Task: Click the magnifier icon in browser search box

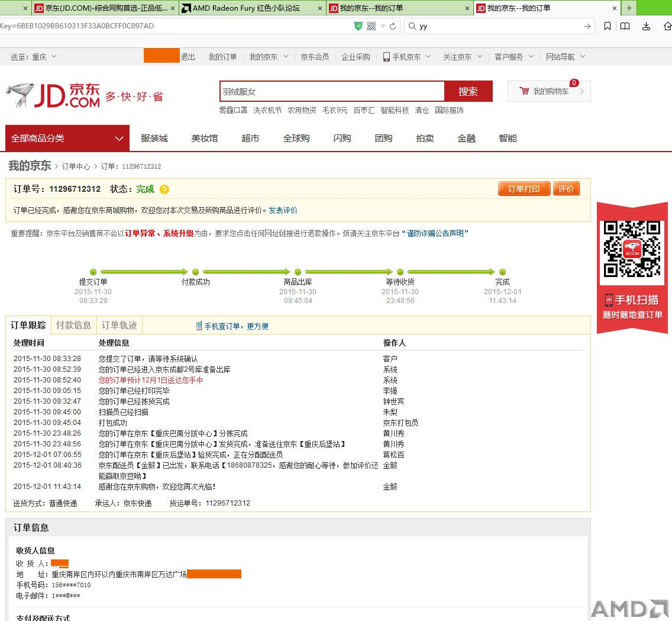Action: tap(412, 26)
